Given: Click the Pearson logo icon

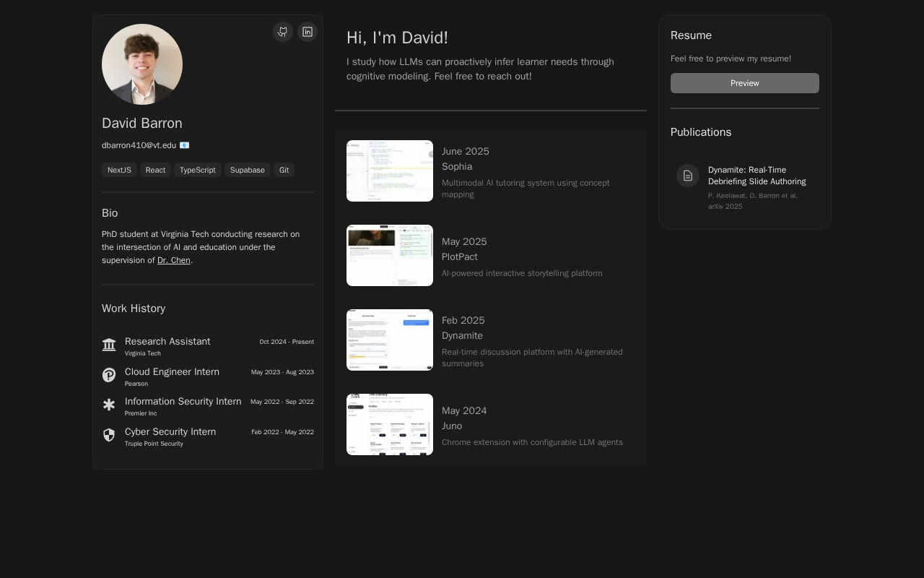Looking at the screenshot, I should [x=109, y=375].
